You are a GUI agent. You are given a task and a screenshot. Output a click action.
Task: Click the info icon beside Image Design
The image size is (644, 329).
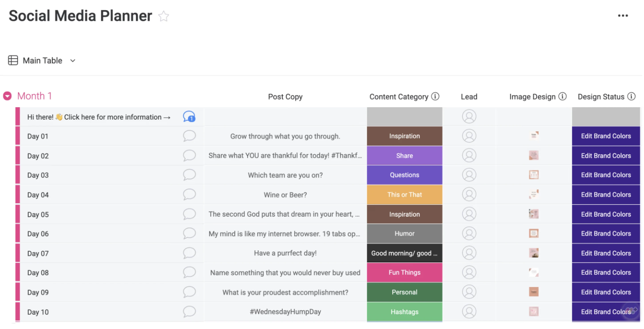[562, 97]
